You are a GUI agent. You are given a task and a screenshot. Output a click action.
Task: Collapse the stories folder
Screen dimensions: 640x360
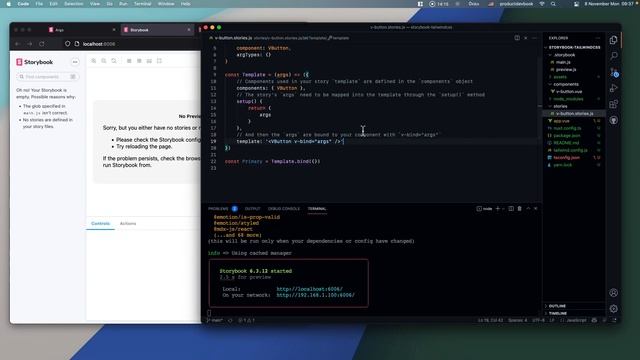pyautogui.click(x=573, y=106)
